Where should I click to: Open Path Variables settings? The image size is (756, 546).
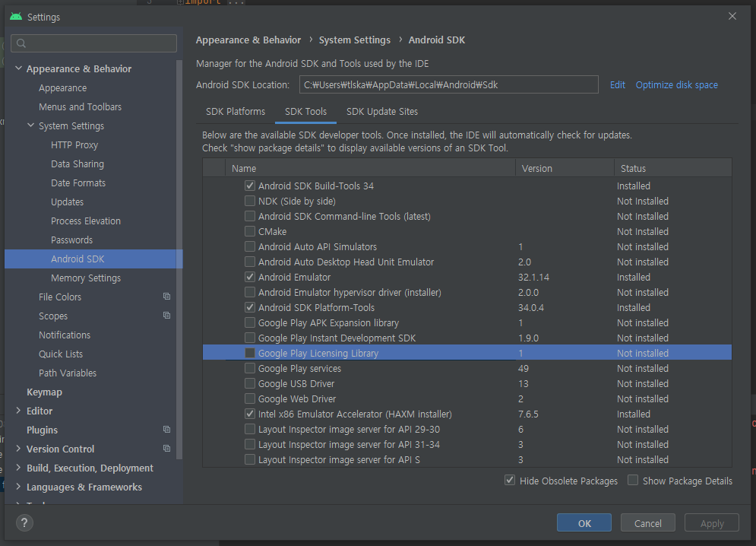coord(68,373)
